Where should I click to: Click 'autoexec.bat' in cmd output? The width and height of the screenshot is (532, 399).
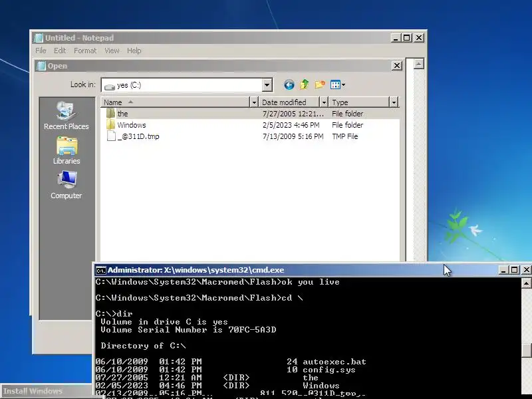click(334, 362)
